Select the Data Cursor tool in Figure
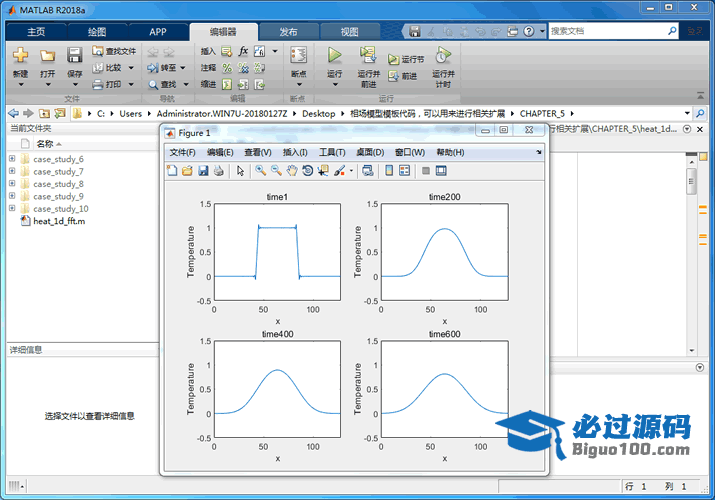The image size is (715, 500). 323,170
